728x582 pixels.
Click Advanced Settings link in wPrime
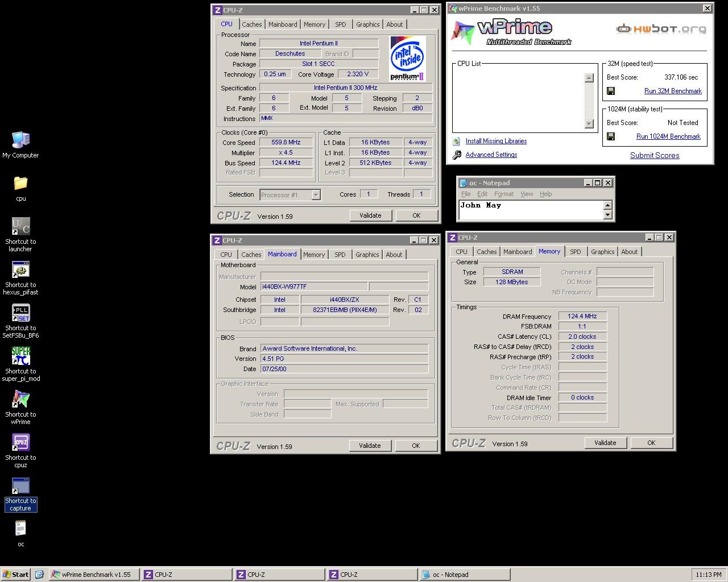coord(491,155)
